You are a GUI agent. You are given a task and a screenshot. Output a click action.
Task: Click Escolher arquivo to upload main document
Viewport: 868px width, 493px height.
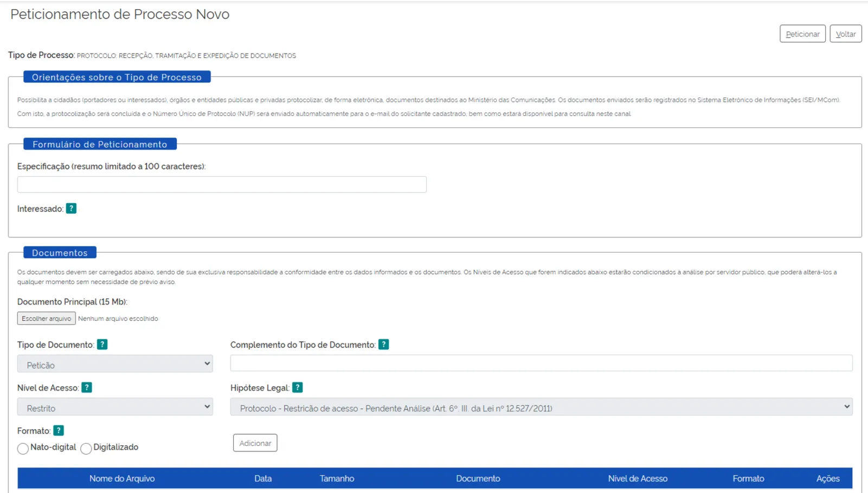pyautogui.click(x=47, y=319)
